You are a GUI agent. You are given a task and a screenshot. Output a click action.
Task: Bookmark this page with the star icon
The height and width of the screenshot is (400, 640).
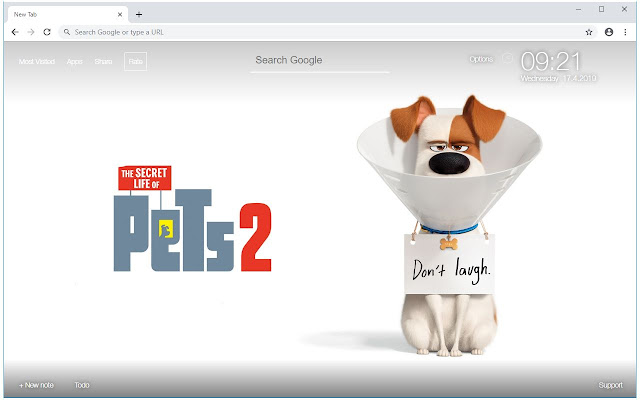coord(589,32)
